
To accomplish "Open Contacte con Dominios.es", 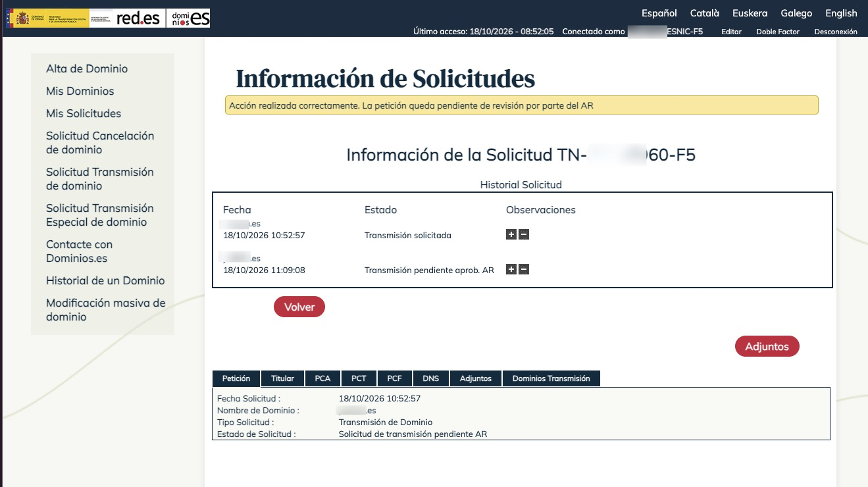I will pyautogui.click(x=79, y=251).
